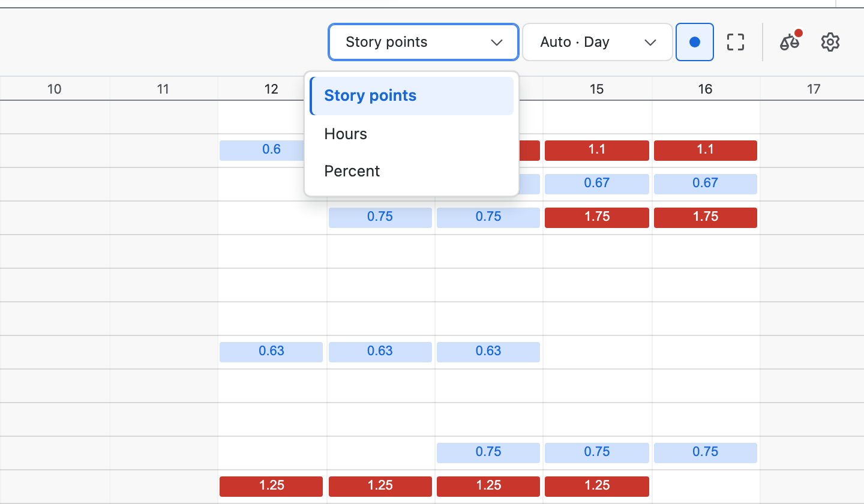
Task: Select day 10 column header
Action: click(x=54, y=89)
